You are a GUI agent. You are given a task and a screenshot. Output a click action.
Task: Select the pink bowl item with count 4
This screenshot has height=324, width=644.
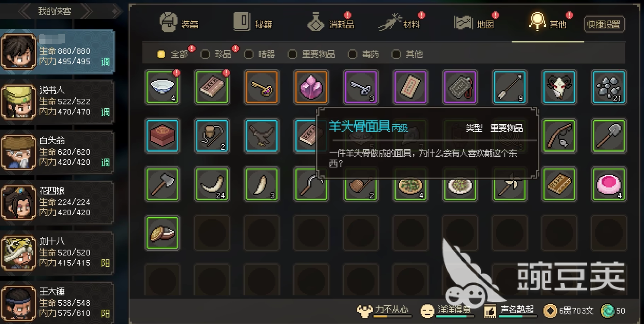point(609,185)
